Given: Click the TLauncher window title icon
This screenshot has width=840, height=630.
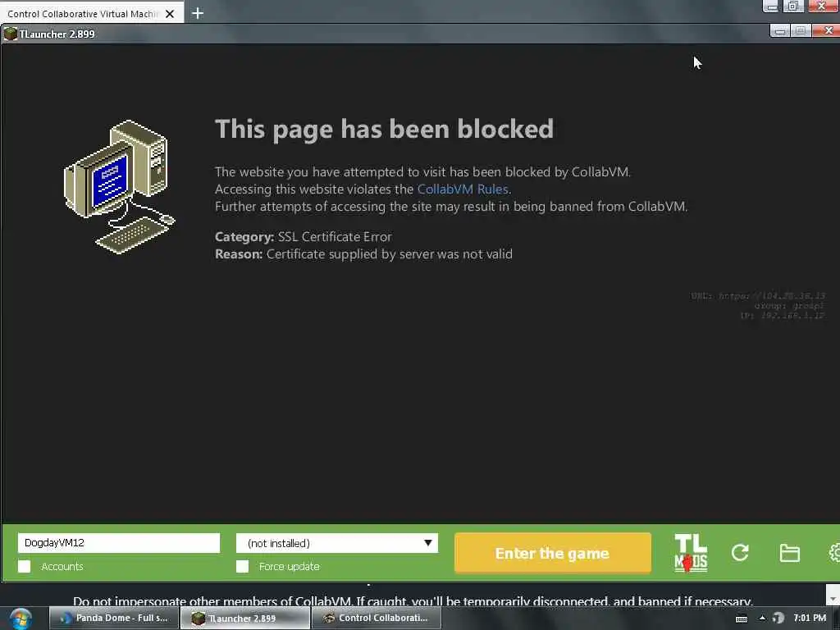Looking at the screenshot, I should pos(10,34).
